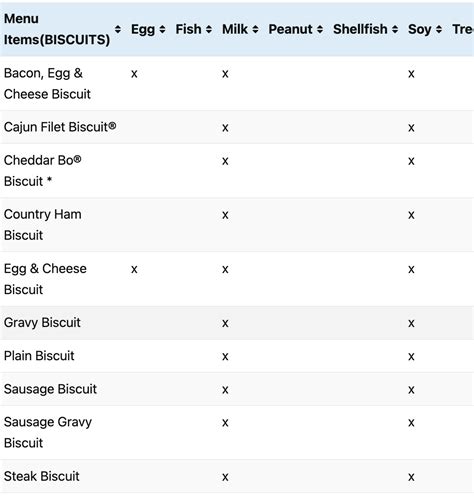Click the Country Ham Biscuit entry
The width and height of the screenshot is (474, 499).
[43, 225]
